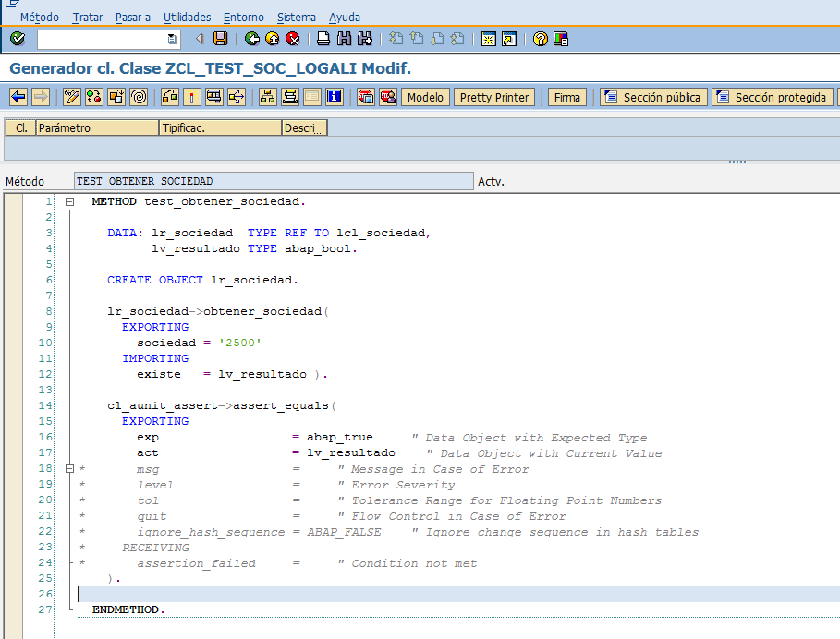Image resolution: width=840 pixels, height=639 pixels.
Task: Click the 'CREATE OBJECT lr_sociedad.' code line
Action: 202,280
